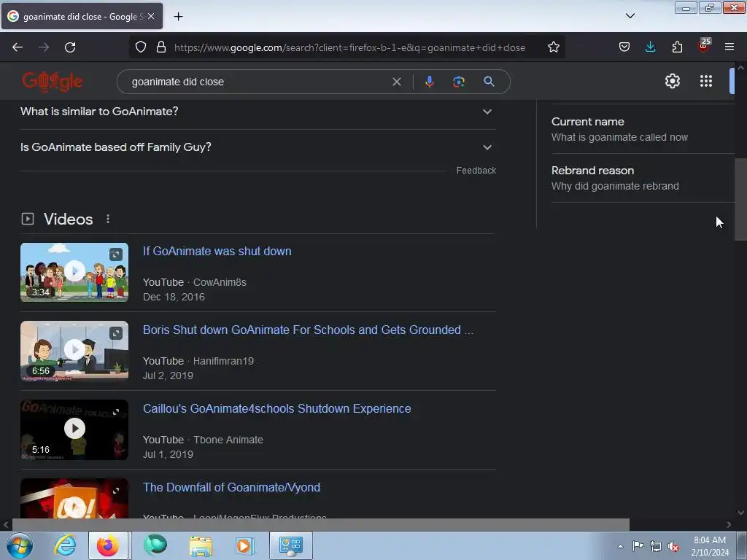Reload the current Google page
The height and width of the screenshot is (560, 747).
click(x=70, y=47)
